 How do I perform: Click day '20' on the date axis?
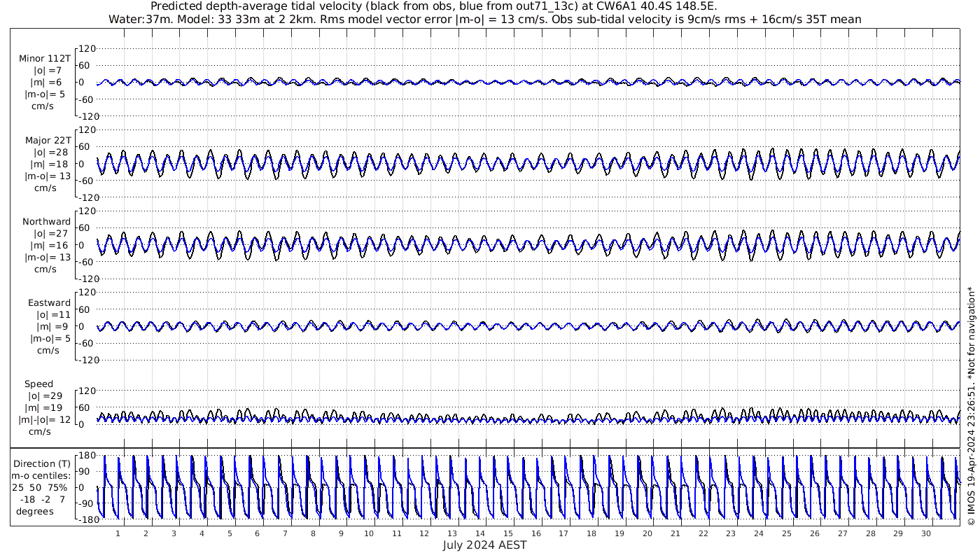tap(647, 533)
